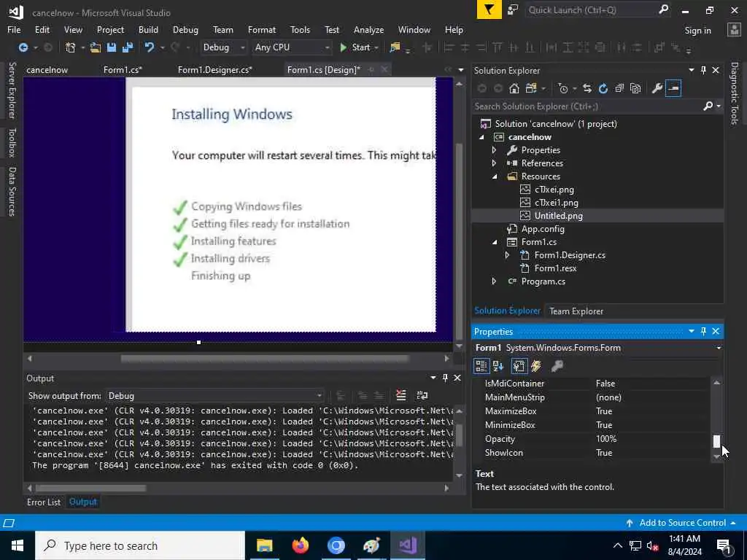Expand the Form1.Designer.cs node
The image size is (747, 560).
point(508,255)
